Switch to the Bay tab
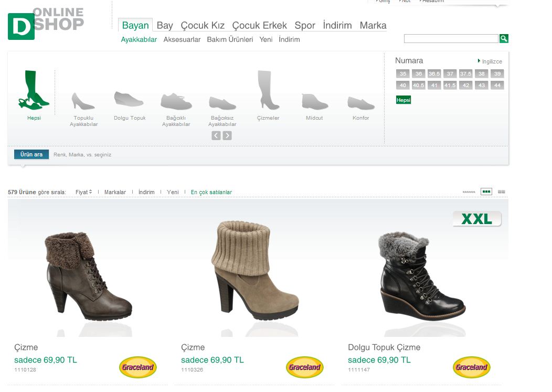This screenshot has width=552, height=392. tap(165, 25)
